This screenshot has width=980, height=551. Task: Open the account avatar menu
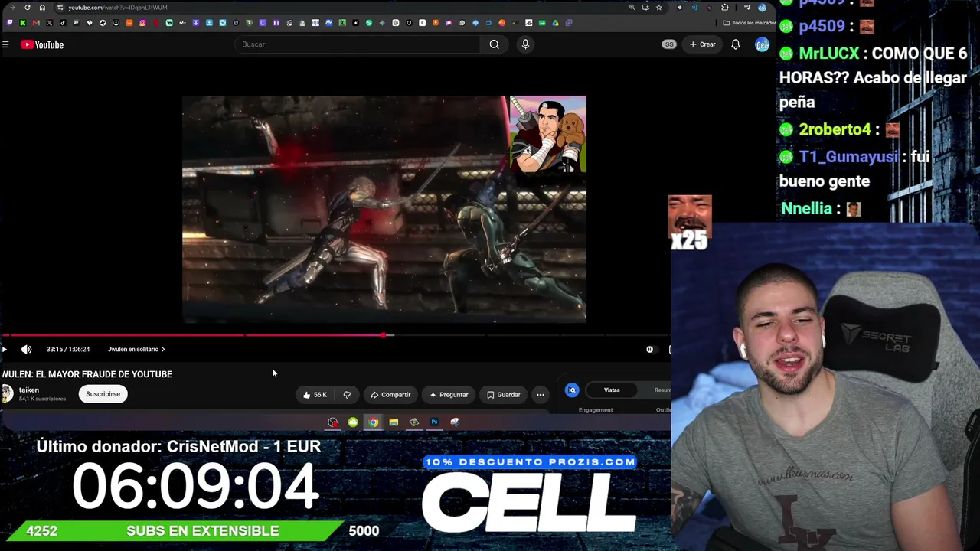[x=762, y=44]
